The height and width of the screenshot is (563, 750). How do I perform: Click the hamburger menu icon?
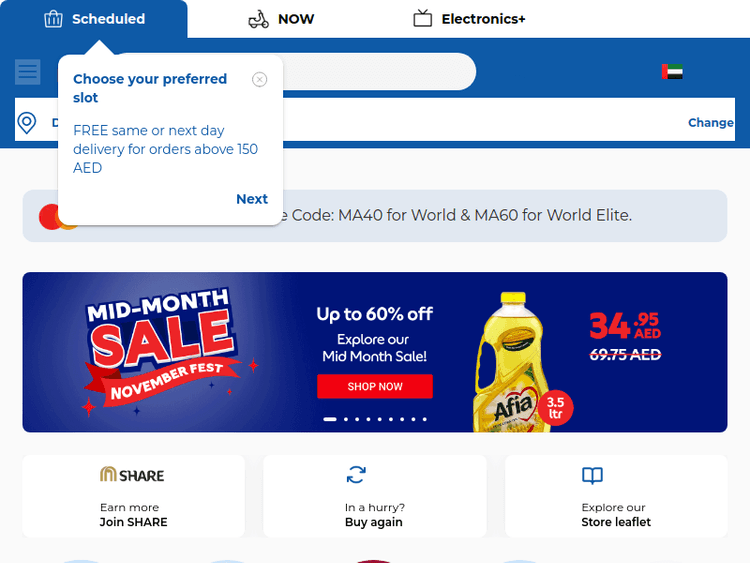(27, 72)
